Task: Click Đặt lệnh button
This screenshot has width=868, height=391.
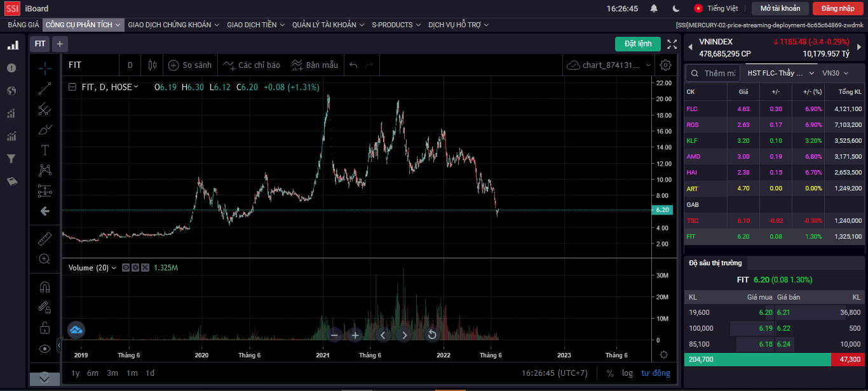Action: (x=638, y=44)
